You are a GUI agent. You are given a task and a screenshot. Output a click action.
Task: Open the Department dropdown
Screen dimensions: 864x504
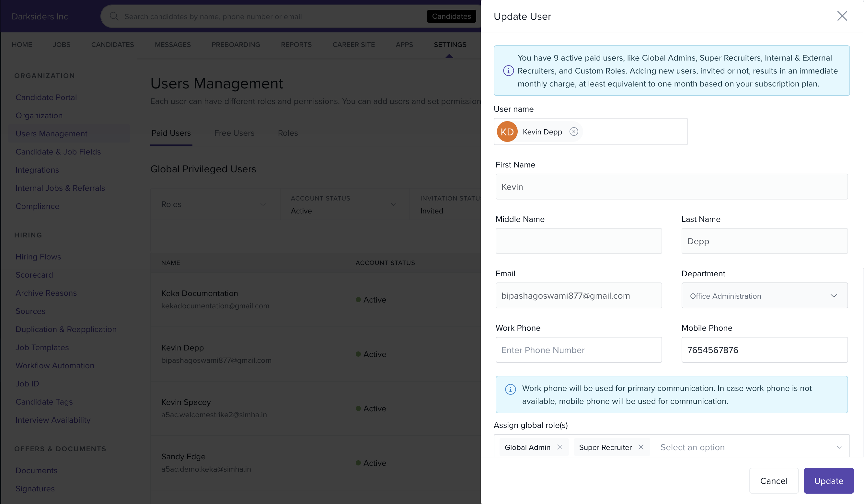[764, 295]
